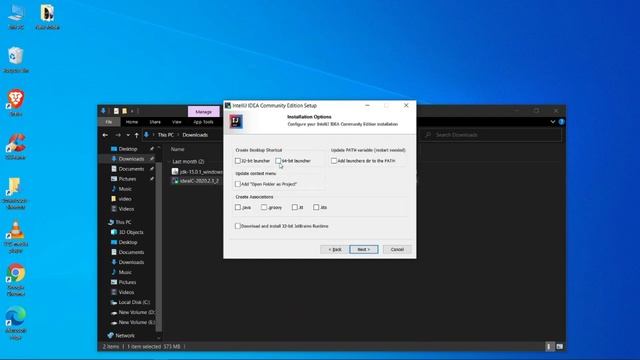
Task: Switch Explorer to details view icon
Action: click(549, 347)
